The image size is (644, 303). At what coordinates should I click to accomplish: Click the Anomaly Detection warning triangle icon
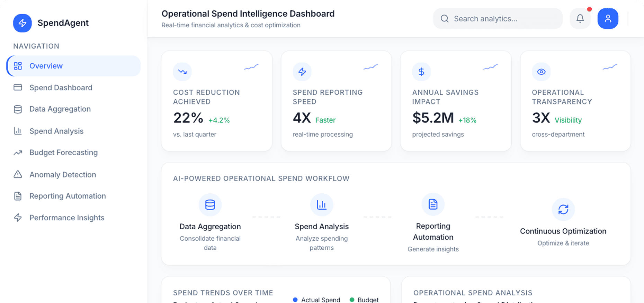click(x=18, y=174)
